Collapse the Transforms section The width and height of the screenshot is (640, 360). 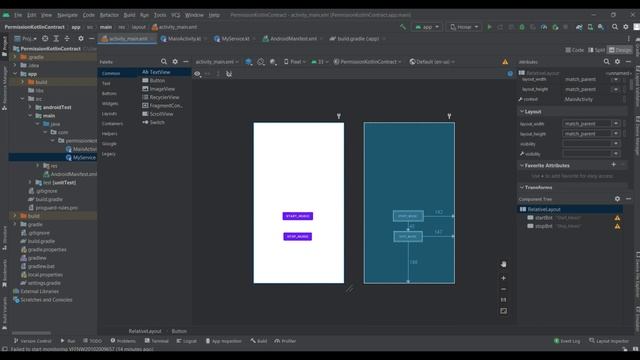point(522,187)
